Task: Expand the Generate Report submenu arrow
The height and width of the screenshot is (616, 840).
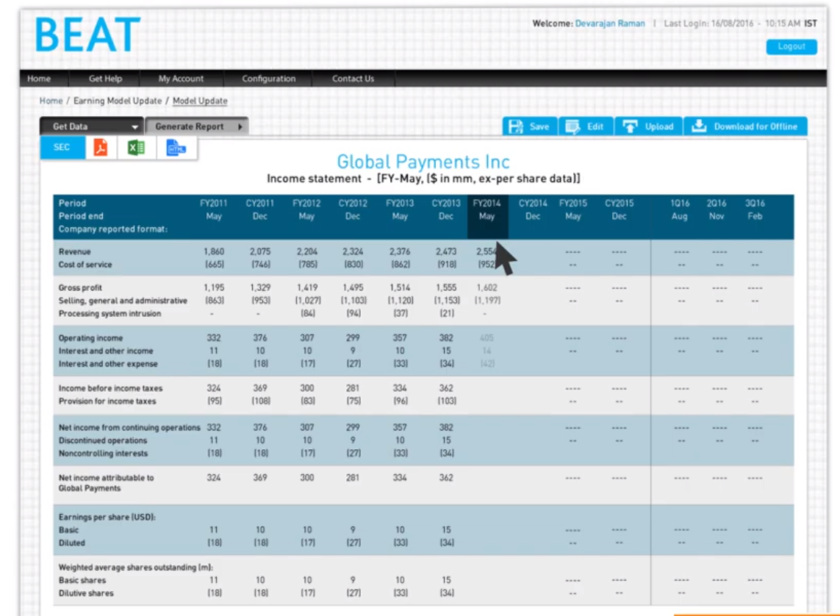Action: (x=240, y=127)
